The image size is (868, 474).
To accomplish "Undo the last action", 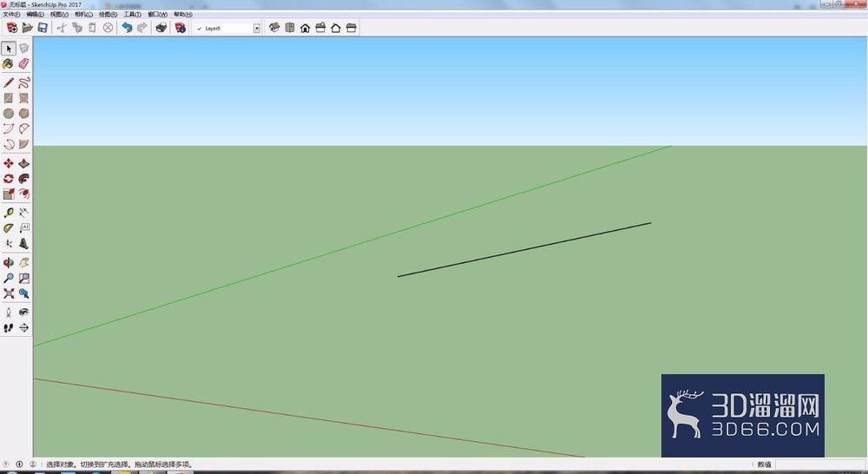I will tap(128, 28).
